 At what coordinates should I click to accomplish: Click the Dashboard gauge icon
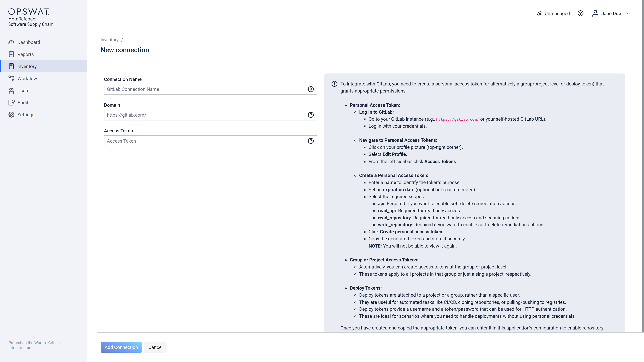pyautogui.click(x=11, y=42)
